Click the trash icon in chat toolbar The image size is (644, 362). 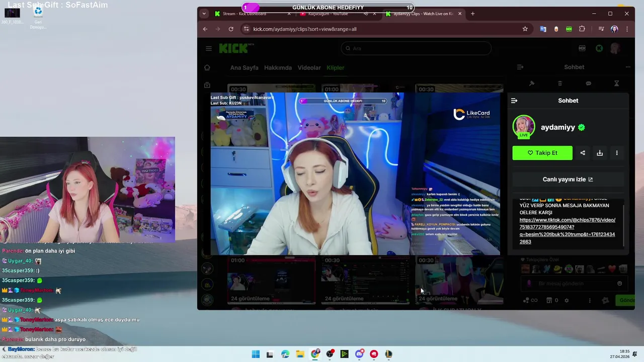click(x=560, y=83)
